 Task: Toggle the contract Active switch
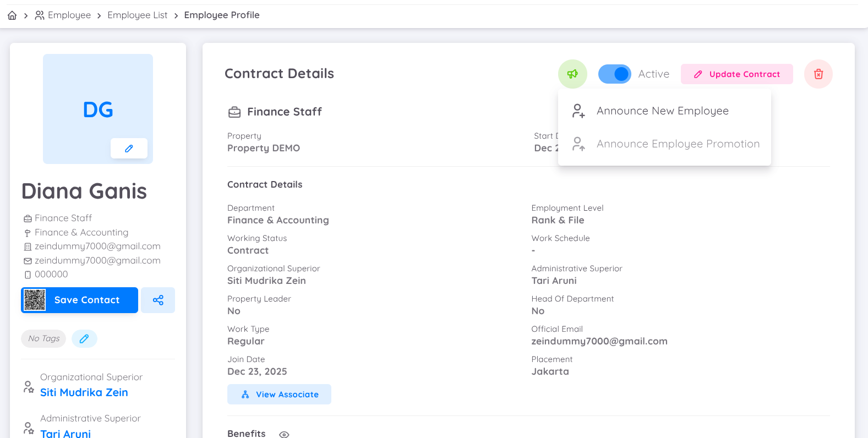tap(615, 74)
